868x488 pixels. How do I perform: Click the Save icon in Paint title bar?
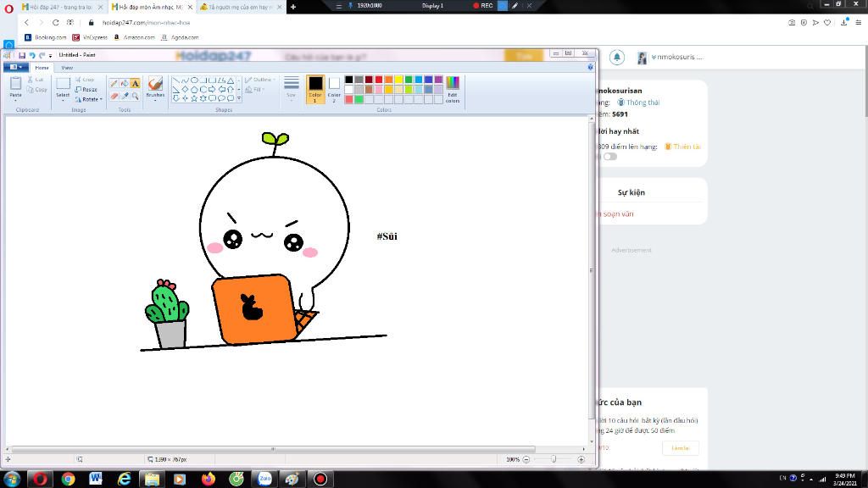tap(22, 55)
